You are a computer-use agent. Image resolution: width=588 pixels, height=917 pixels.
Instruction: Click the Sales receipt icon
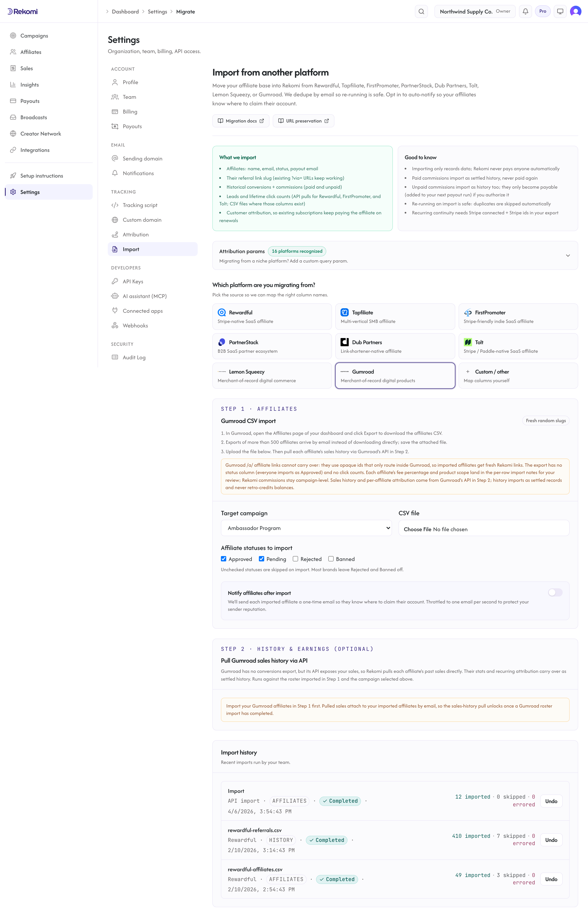13,68
